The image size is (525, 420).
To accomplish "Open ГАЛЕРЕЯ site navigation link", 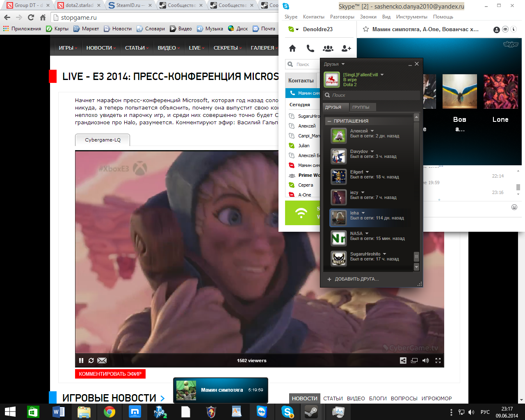I will click(264, 48).
